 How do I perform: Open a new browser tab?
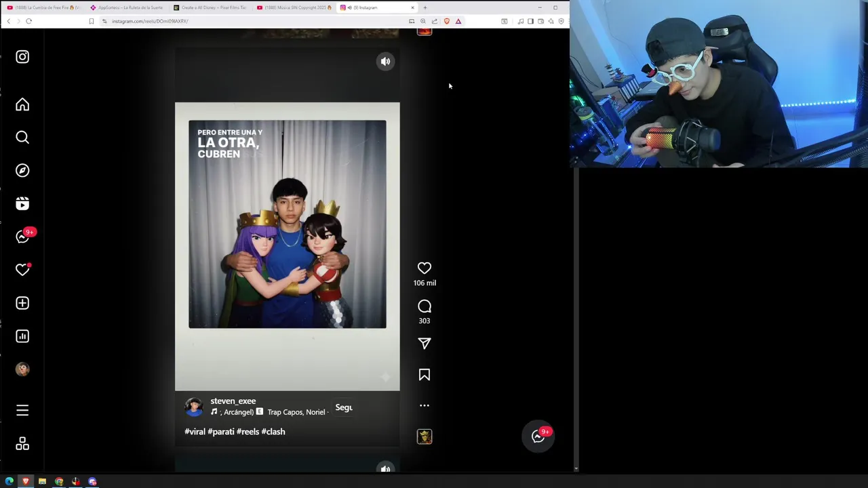[425, 7]
